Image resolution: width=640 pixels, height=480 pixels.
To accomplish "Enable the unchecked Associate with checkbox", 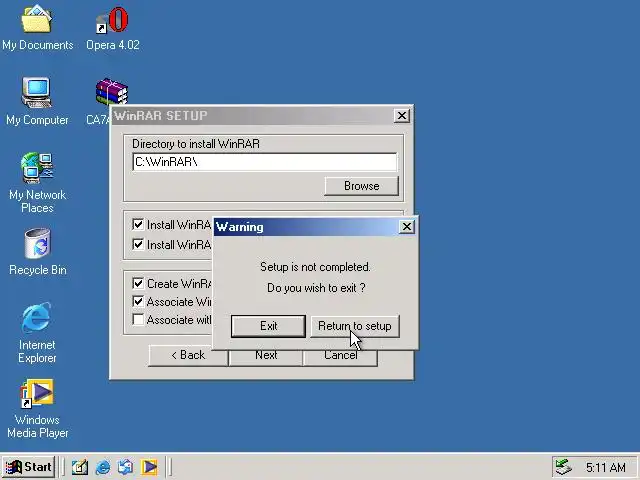I will pyautogui.click(x=138, y=320).
